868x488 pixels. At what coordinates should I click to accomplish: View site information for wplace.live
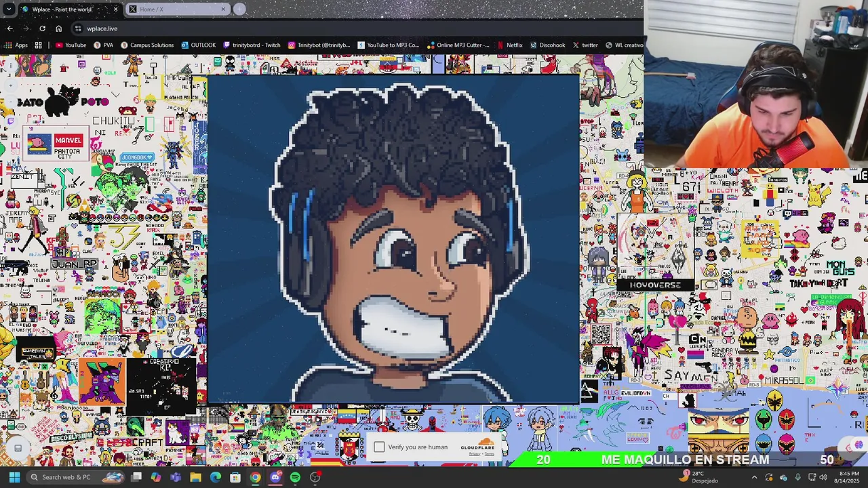point(78,28)
